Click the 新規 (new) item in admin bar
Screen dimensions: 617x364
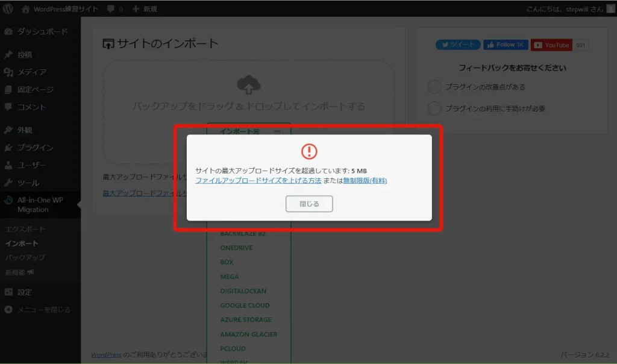[145, 8]
